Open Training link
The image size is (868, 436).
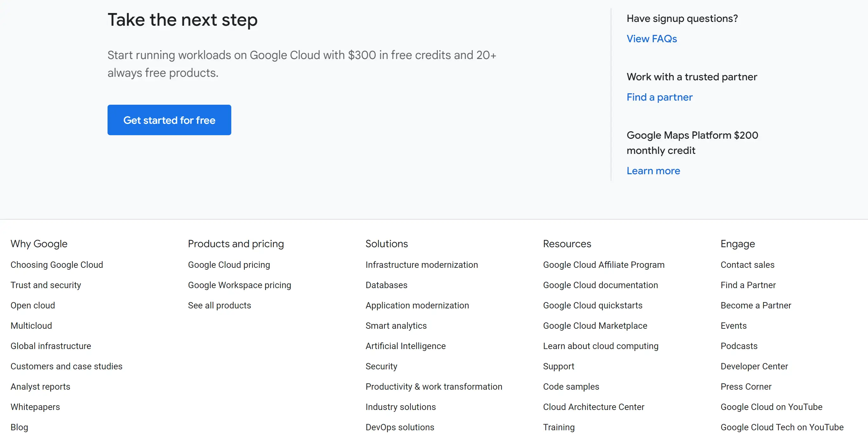(x=559, y=427)
